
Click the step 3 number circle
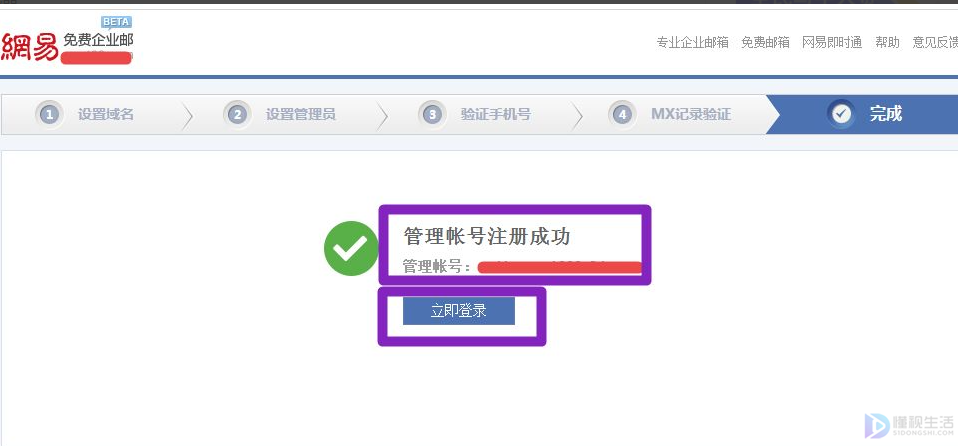pos(433,114)
